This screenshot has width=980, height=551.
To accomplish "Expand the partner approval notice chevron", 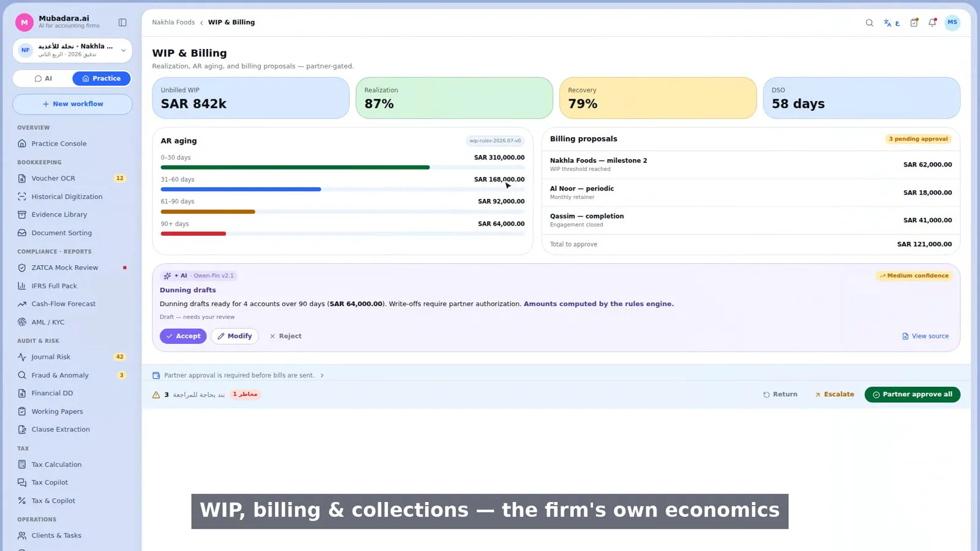I will (322, 375).
